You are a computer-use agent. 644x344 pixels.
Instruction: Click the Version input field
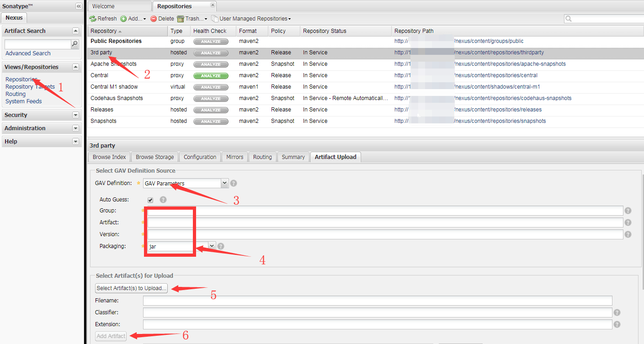tap(385, 234)
